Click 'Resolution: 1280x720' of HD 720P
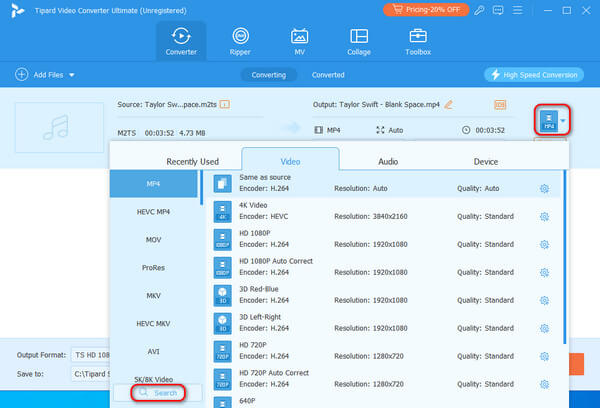 [369, 356]
